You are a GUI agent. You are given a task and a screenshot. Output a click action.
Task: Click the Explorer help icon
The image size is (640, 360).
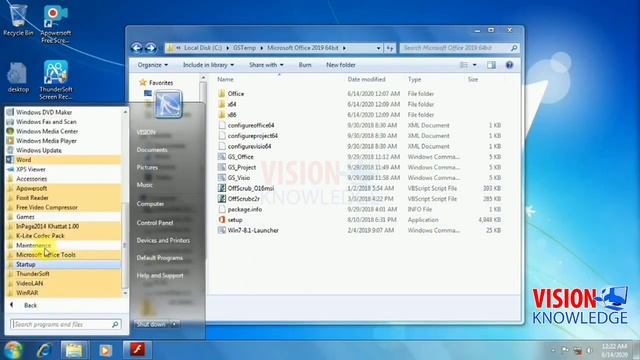509,65
